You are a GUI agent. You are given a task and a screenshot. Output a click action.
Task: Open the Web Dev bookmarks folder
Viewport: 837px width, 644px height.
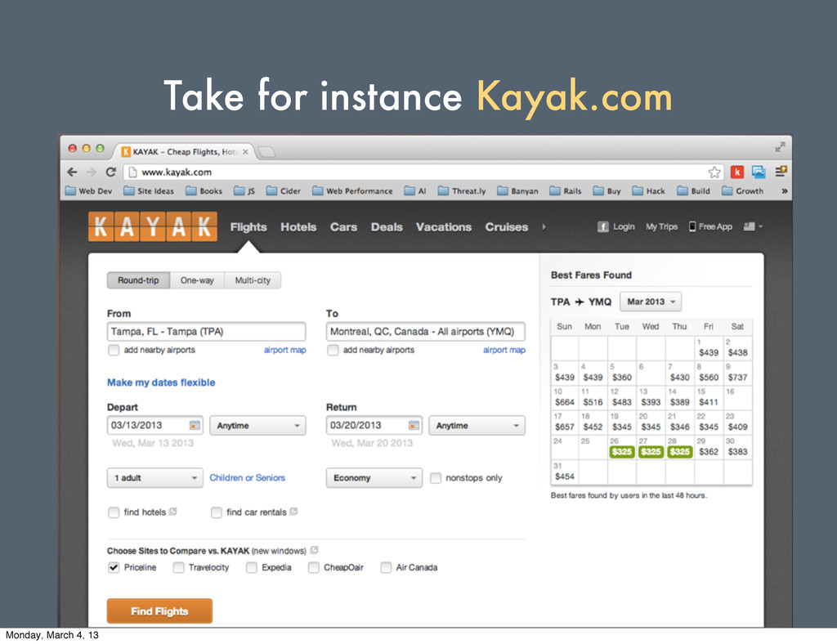point(88,191)
